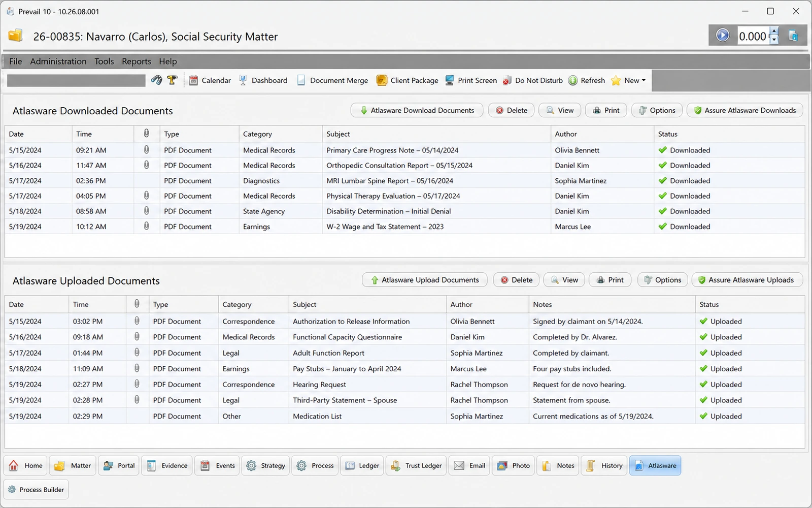
Task: Open the Dashboard toolbar item
Action: tap(263, 80)
